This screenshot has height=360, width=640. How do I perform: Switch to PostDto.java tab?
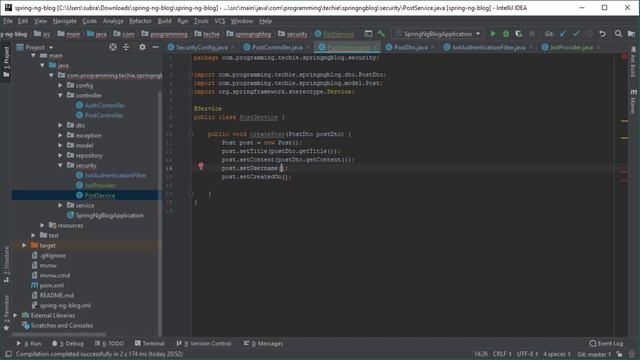[x=410, y=47]
